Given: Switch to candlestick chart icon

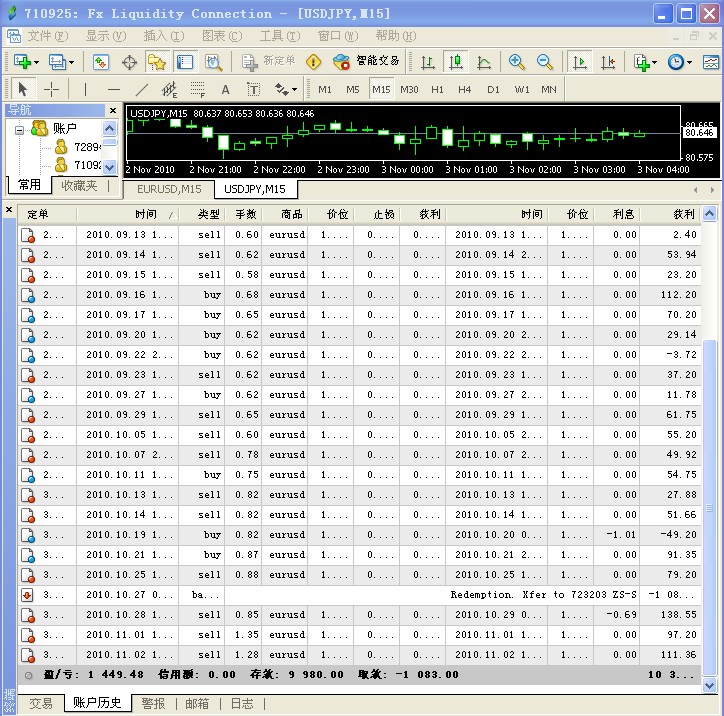Looking at the screenshot, I should [x=456, y=61].
